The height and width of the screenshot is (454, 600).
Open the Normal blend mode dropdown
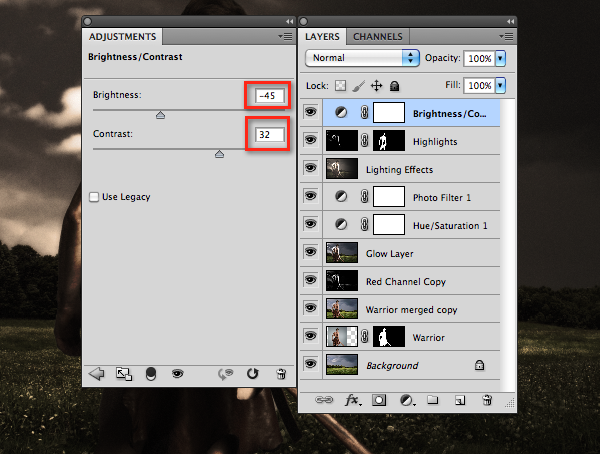click(362, 58)
